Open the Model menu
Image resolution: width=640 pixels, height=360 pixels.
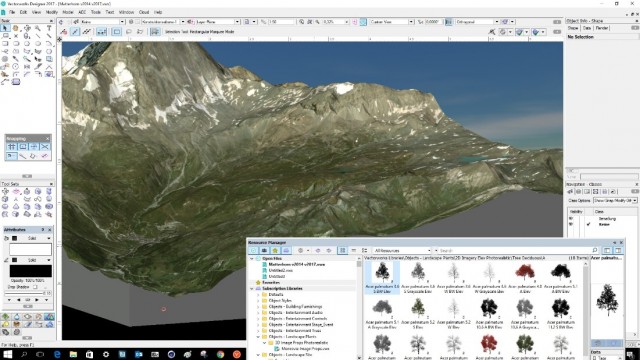[x=68, y=12]
